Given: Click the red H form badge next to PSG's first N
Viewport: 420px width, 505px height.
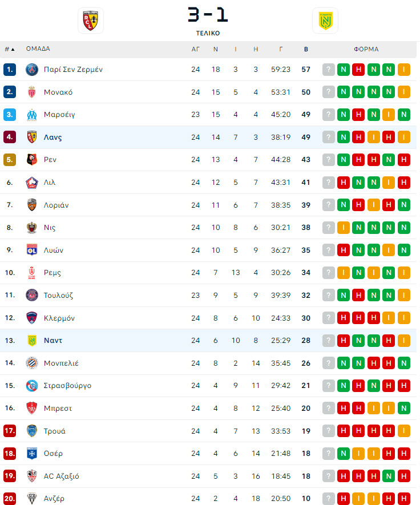Looking at the screenshot, I should [358, 70].
